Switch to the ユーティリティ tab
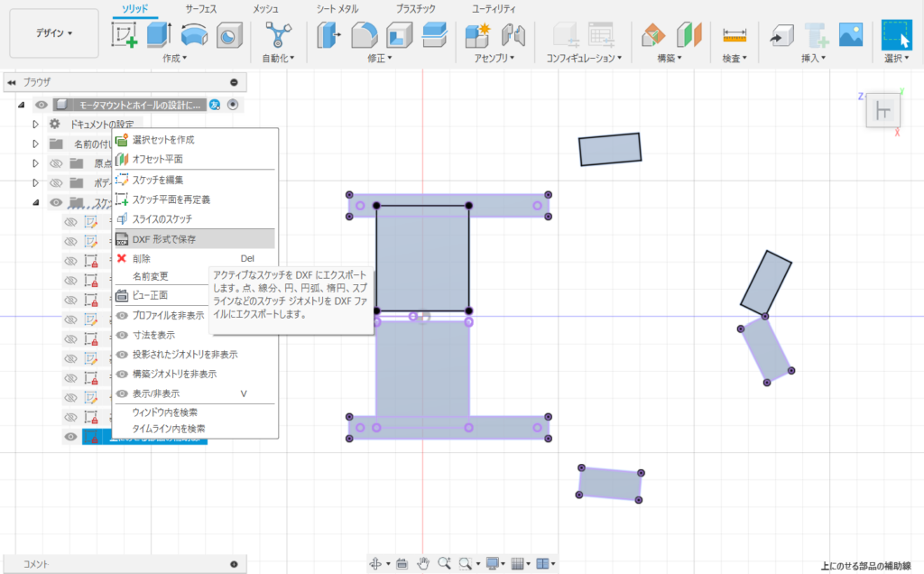 click(x=494, y=9)
